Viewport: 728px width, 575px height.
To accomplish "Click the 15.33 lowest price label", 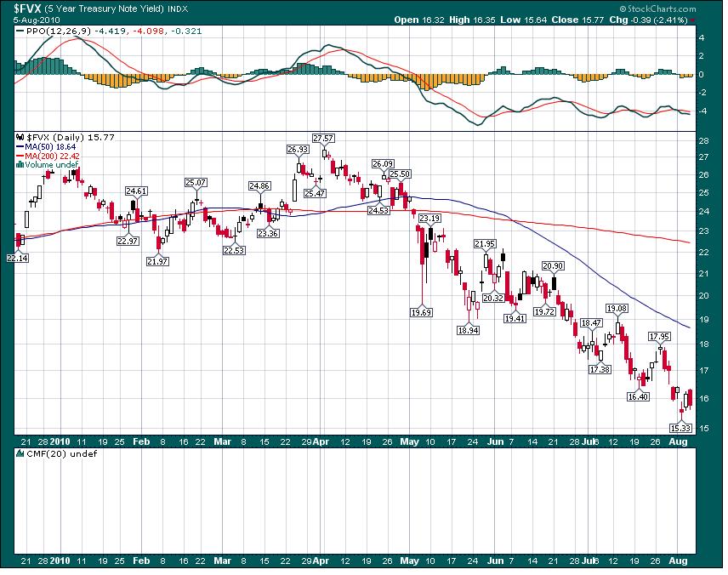I will (680, 428).
